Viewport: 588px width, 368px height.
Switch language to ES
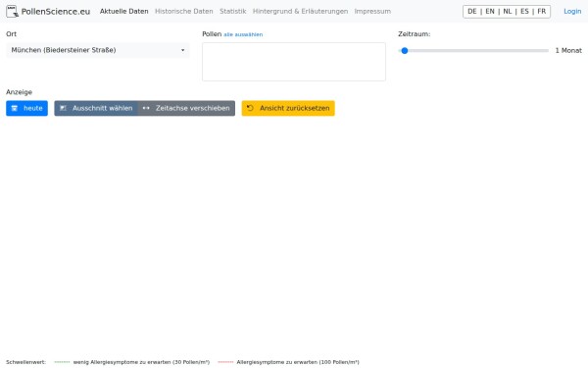(x=524, y=11)
